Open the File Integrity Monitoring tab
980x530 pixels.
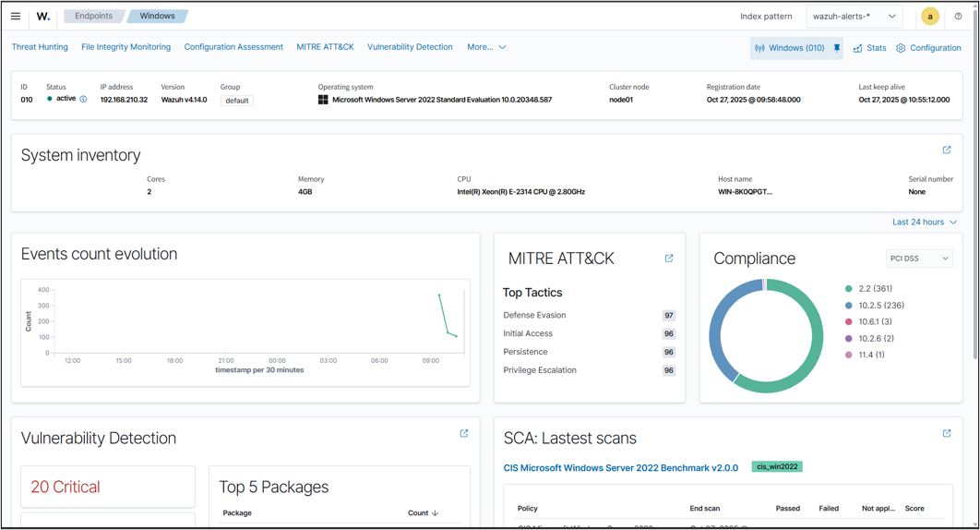(x=125, y=47)
